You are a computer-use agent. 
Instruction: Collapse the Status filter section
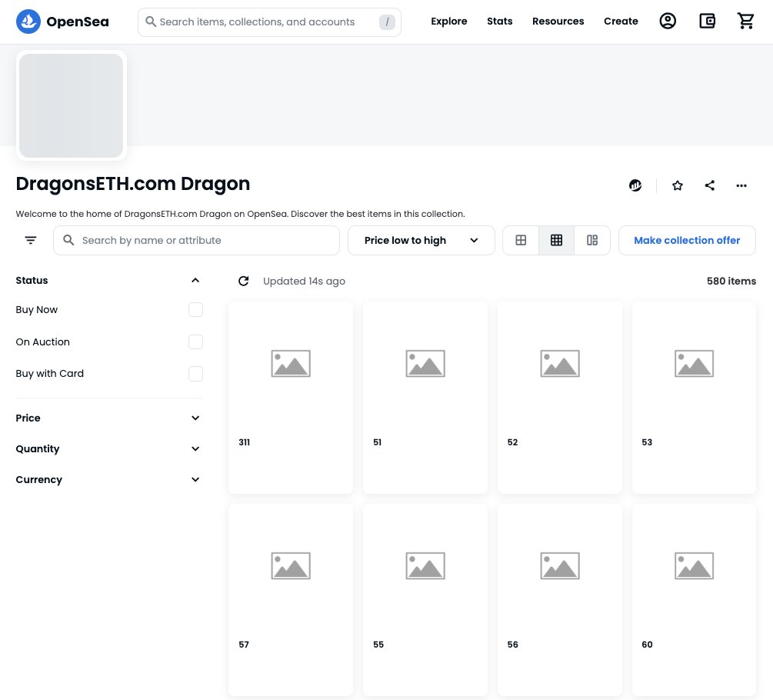point(195,281)
